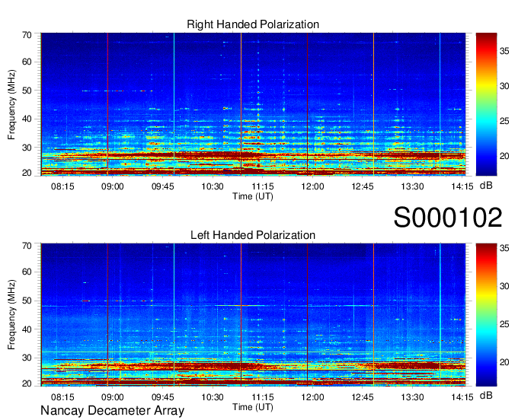Click 10:30 tick under right-handed plot
The width and height of the screenshot is (518, 420).
pos(213,186)
